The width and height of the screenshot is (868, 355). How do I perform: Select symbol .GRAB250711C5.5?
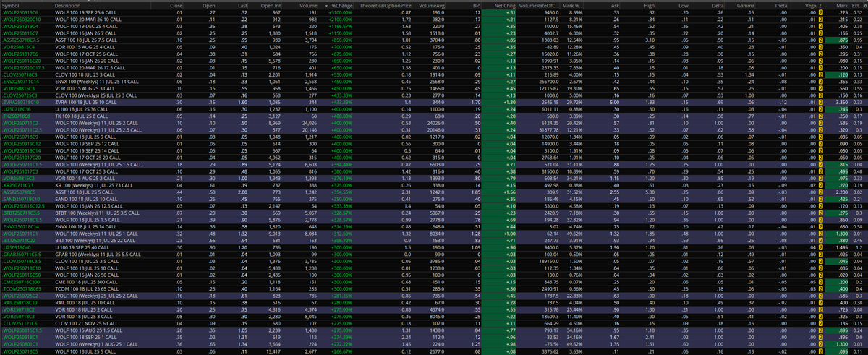[21, 255]
